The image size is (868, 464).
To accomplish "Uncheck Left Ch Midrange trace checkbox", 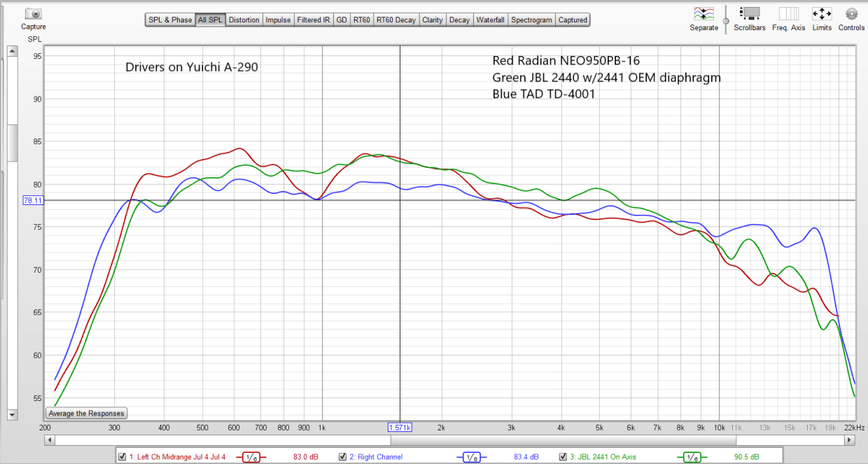I will 122,457.
